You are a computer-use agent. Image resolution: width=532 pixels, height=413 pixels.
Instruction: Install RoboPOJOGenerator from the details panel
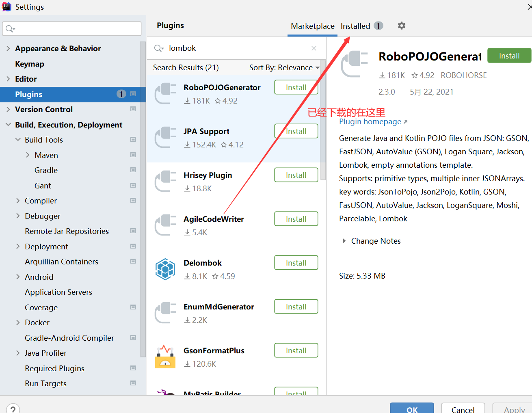click(509, 56)
